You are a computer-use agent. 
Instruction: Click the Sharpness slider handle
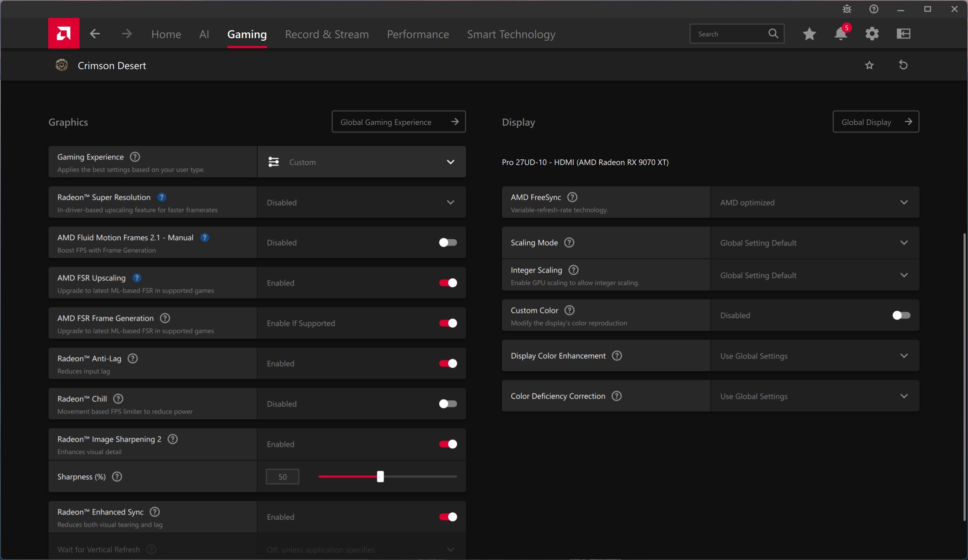(x=380, y=477)
